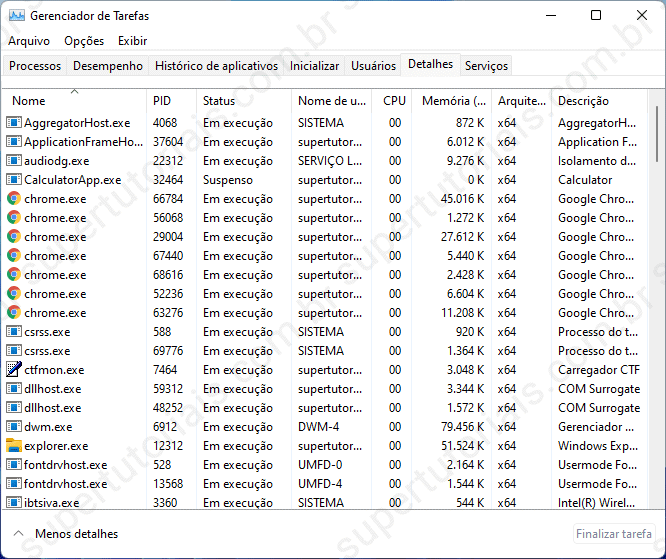Switch to the Desempenho tab
Viewport: 666px width, 559px height.
pyautogui.click(x=108, y=66)
